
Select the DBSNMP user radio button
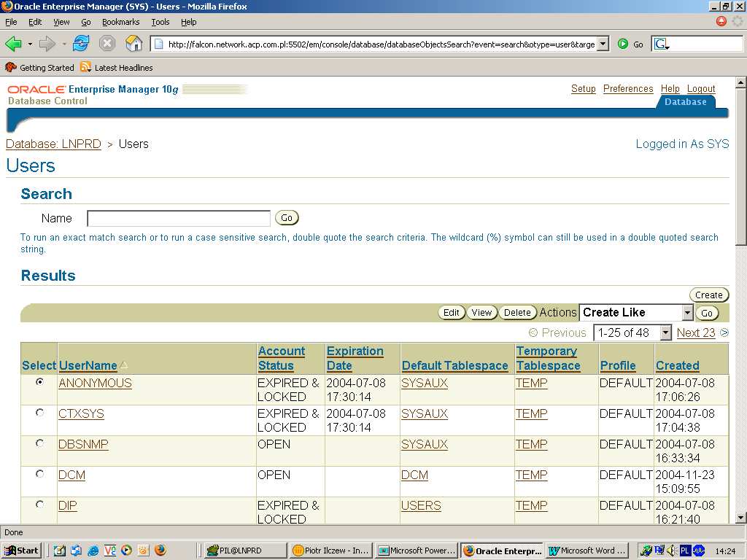pyautogui.click(x=39, y=443)
